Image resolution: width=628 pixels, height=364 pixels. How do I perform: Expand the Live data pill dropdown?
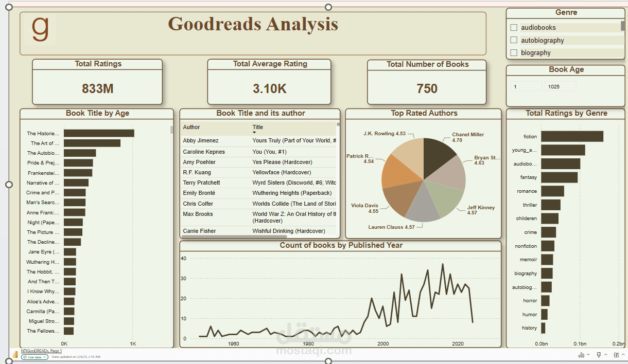[35, 356]
